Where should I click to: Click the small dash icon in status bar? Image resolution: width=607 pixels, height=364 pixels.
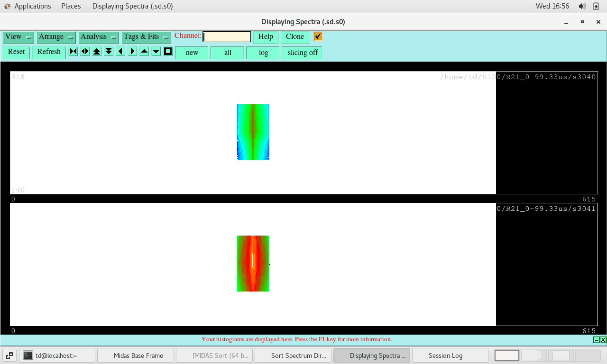597,340
